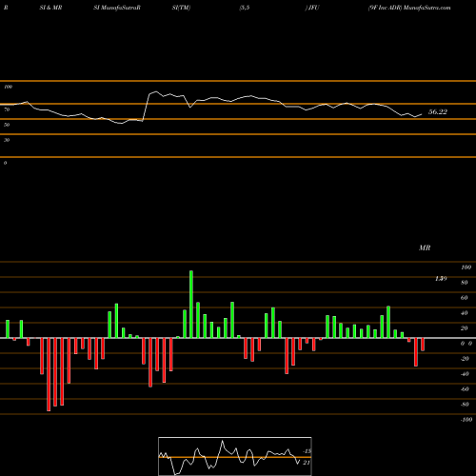Click the 60 label on MR axis

coord(465,298)
